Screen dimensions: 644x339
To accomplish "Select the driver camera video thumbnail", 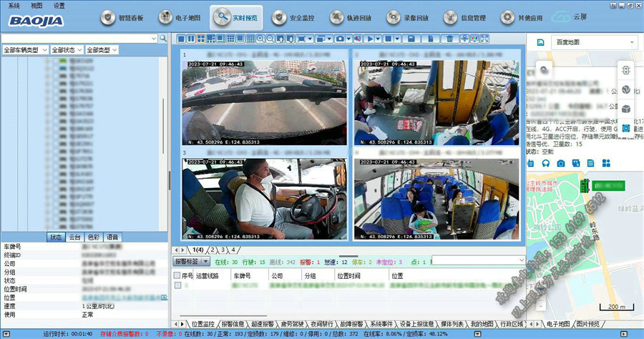I will point(264,198).
